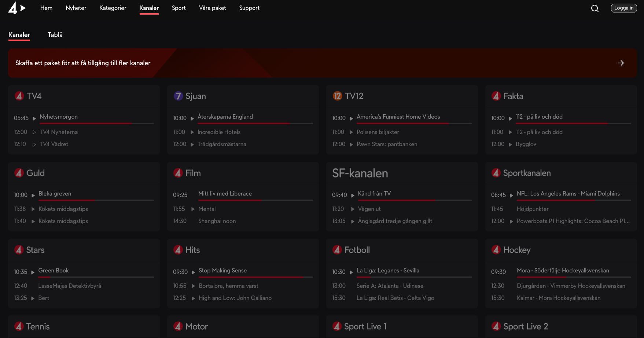
Task: Open the Våra paket page
Action: click(212, 8)
